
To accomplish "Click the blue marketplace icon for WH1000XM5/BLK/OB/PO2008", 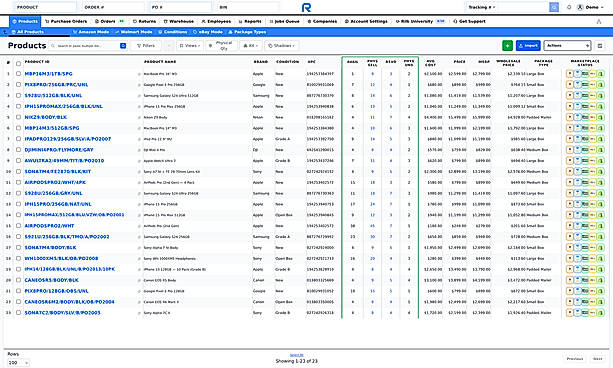I will pyautogui.click(x=577, y=258).
